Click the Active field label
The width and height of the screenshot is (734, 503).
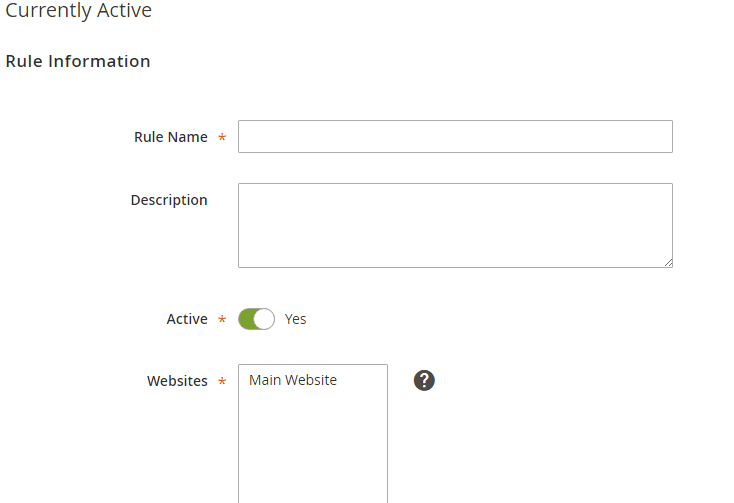tap(187, 319)
